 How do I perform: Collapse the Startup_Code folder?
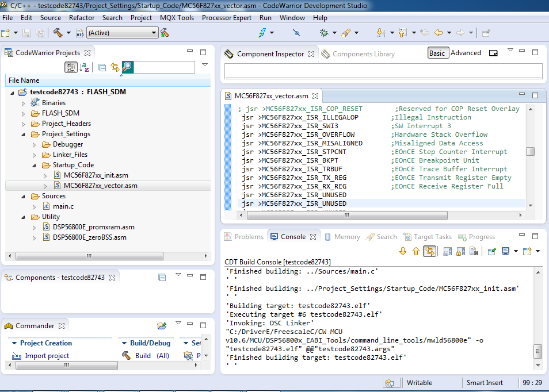(35, 165)
